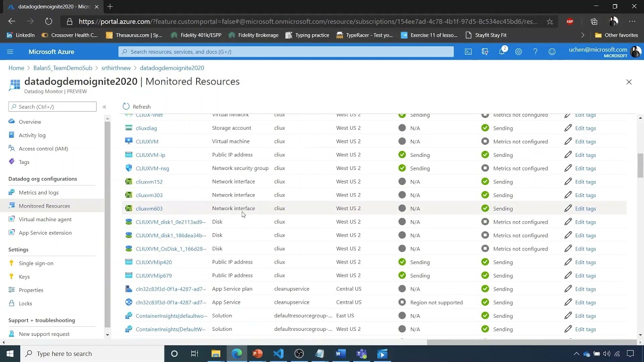Image resolution: width=644 pixels, height=362 pixels.
Task: Edit tags for the cliuxdiag row
Action: tap(585, 128)
